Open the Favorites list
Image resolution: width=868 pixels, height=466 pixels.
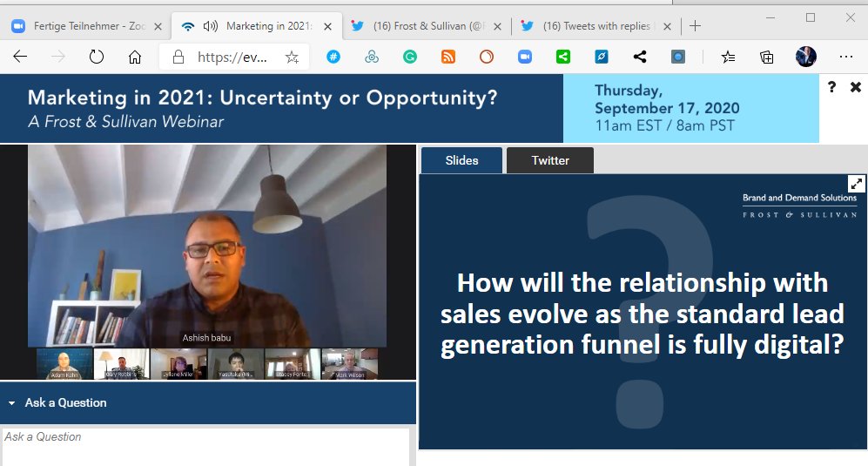point(729,57)
